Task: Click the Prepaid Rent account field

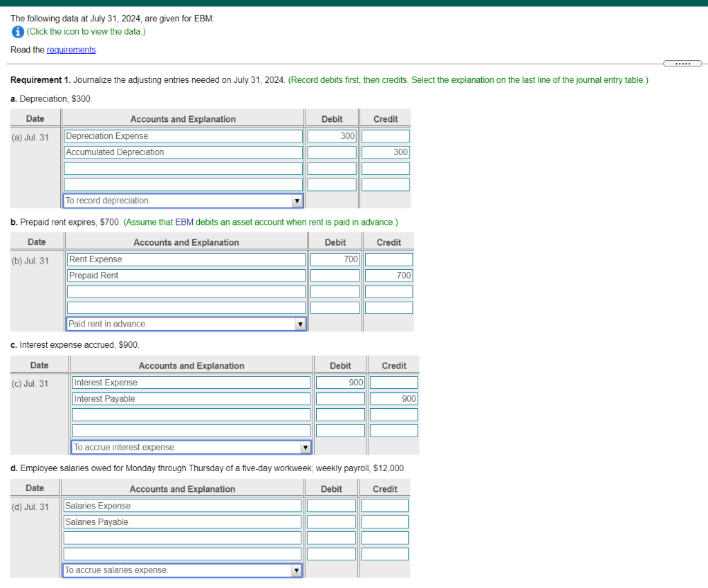Action: pos(187,275)
